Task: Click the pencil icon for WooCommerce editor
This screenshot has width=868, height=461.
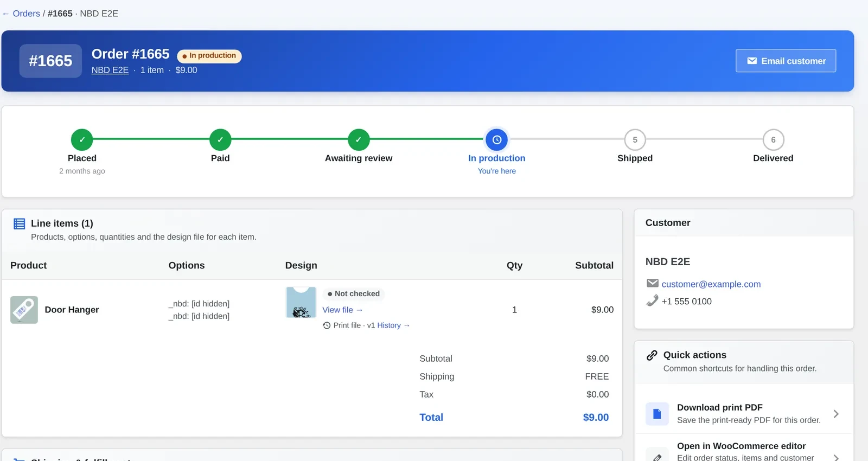Action: [x=657, y=457]
